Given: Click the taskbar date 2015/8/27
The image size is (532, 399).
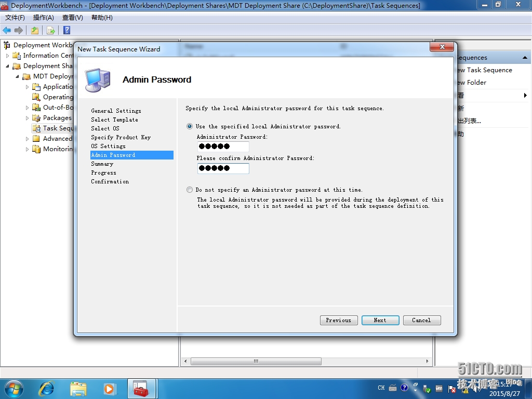Looking at the screenshot, I should tap(504, 394).
